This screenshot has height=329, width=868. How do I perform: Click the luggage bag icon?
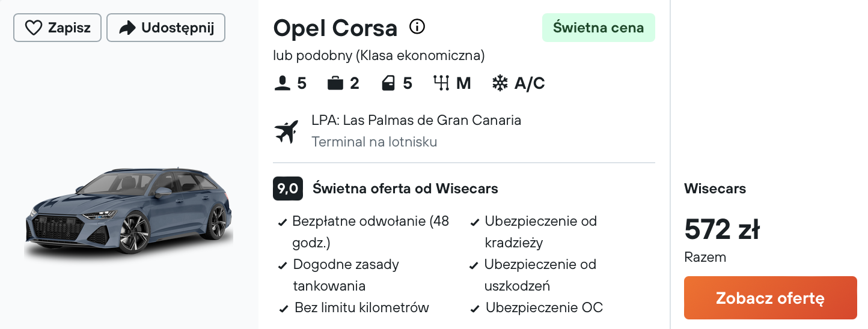(335, 83)
